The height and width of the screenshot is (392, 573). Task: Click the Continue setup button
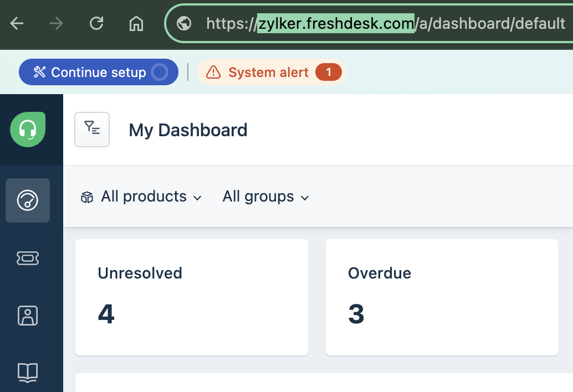click(90, 73)
